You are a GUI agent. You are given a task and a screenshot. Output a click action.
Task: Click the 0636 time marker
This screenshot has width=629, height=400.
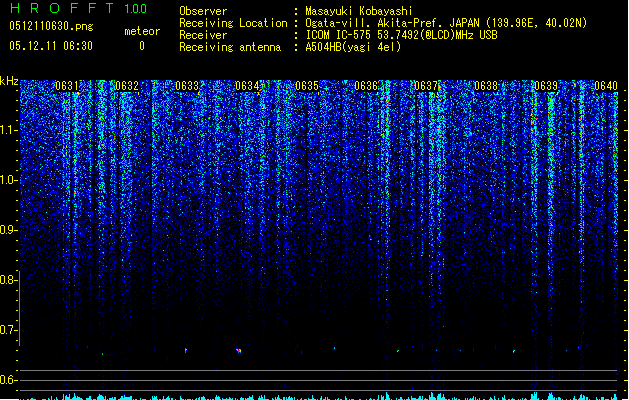(366, 86)
